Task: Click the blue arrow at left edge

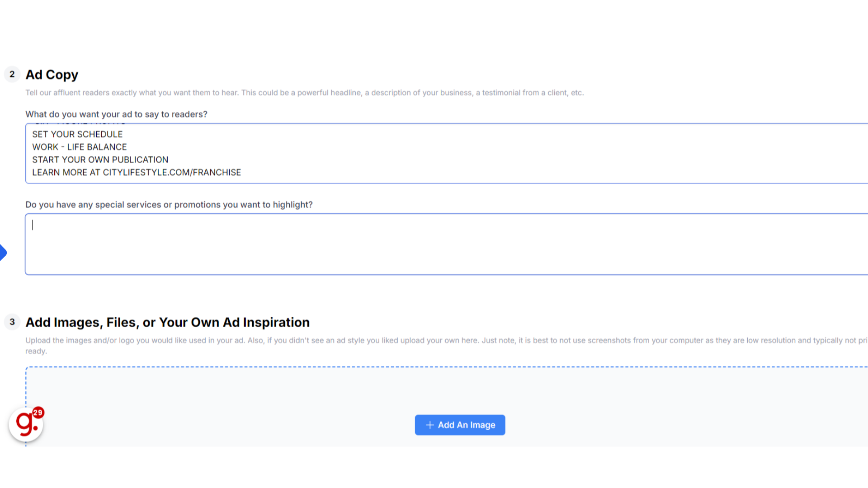Action: pos(3,252)
